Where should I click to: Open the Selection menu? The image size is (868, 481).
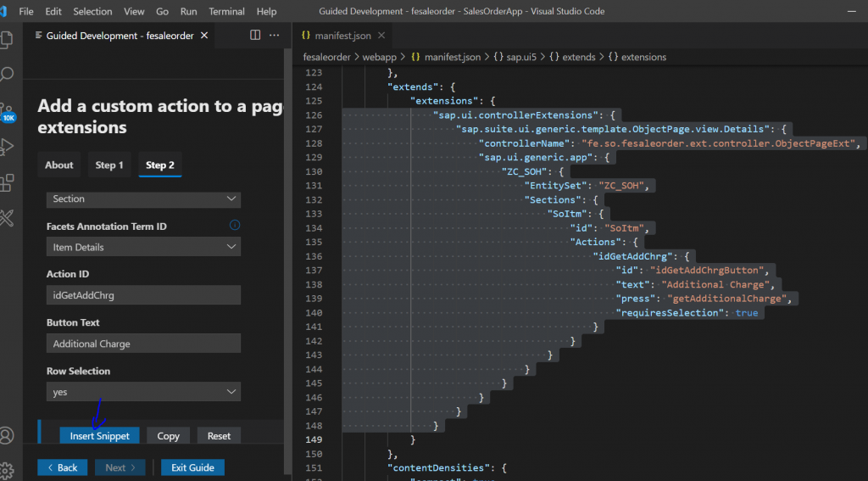coord(92,11)
